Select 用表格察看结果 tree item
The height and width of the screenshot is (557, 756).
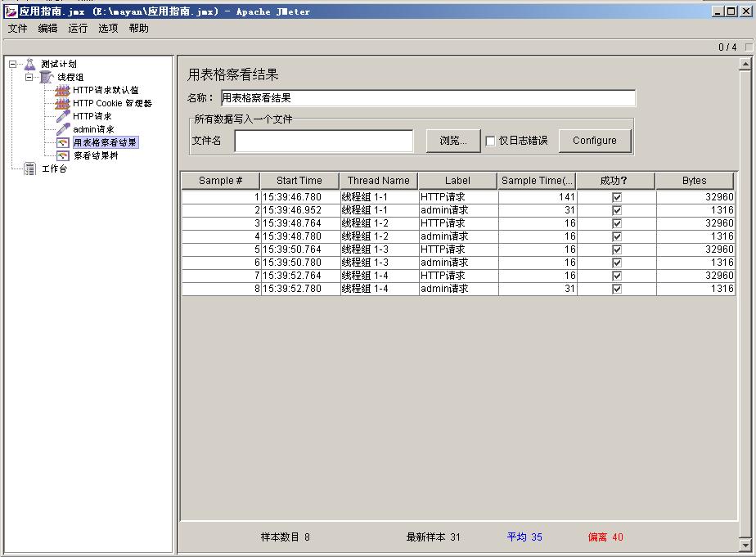(x=105, y=142)
